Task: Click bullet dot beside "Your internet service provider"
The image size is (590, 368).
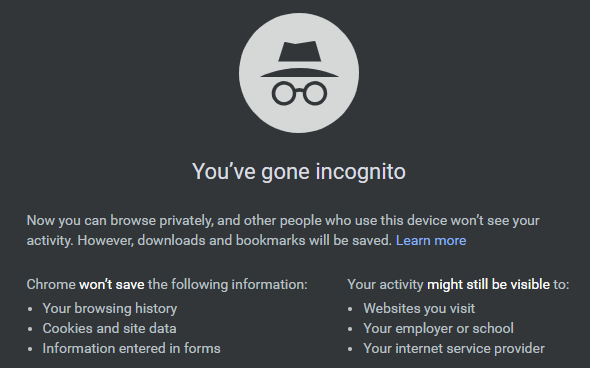Action: click(x=350, y=349)
